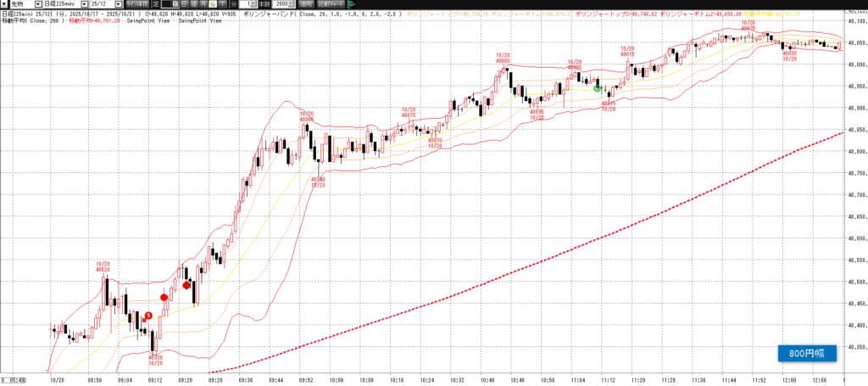Expand the 日経225mini symbol dropdown
The image size is (868, 386).
tap(84, 4)
